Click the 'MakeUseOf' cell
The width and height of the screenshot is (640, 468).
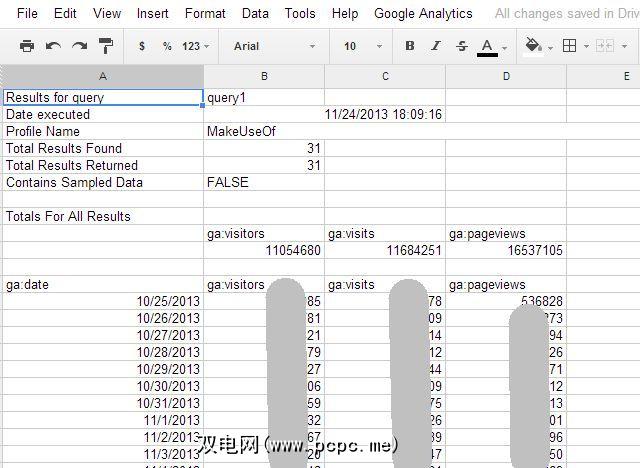[264, 131]
